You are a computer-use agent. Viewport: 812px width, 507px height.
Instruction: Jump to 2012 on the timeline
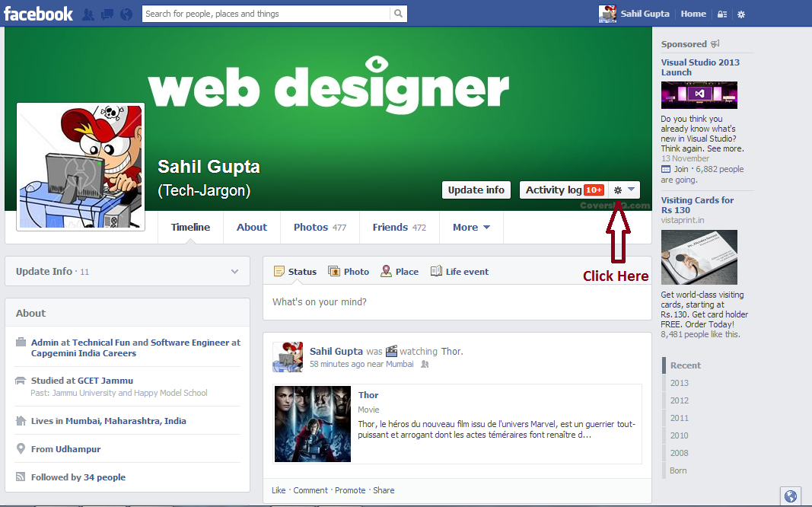click(x=680, y=400)
